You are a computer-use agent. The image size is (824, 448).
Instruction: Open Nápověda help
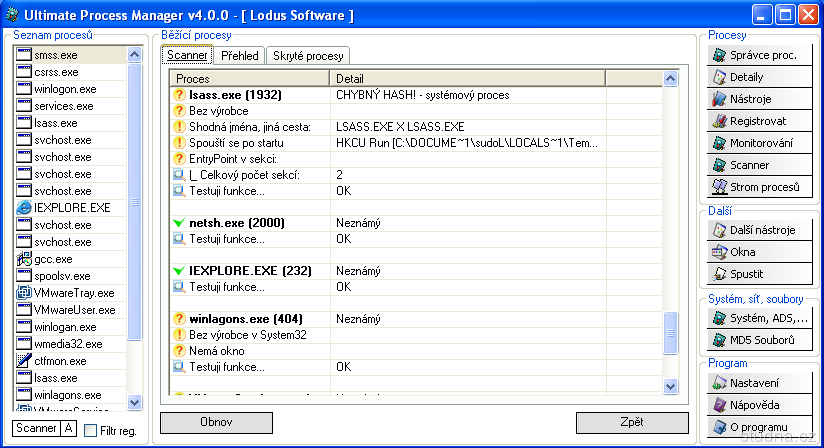coord(759,405)
